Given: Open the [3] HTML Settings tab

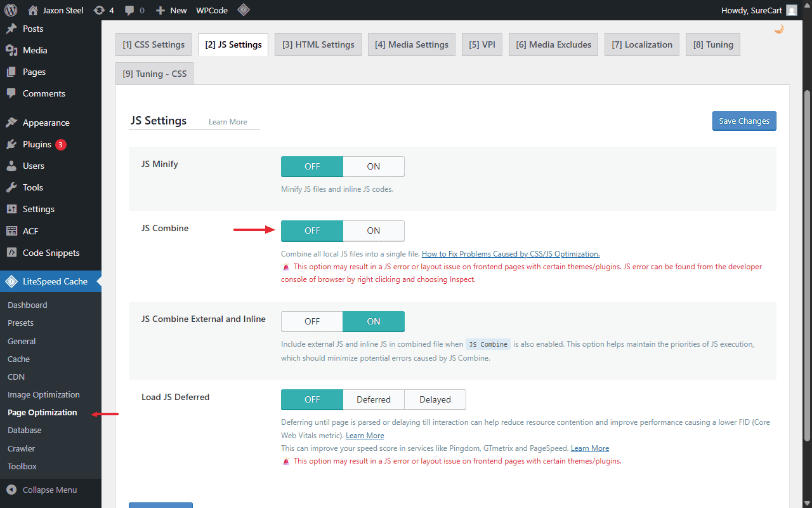Looking at the screenshot, I should tap(318, 44).
